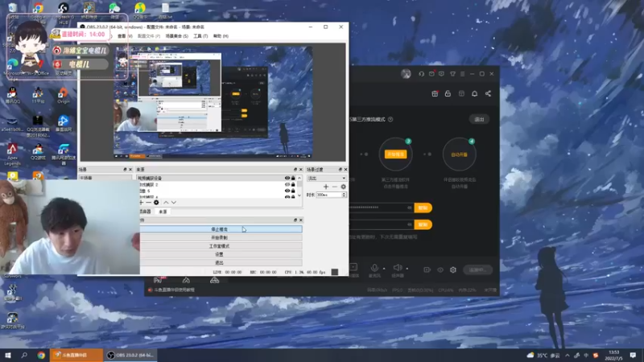Open transition properties gear icon
The image size is (644, 362).
pyautogui.click(x=344, y=187)
